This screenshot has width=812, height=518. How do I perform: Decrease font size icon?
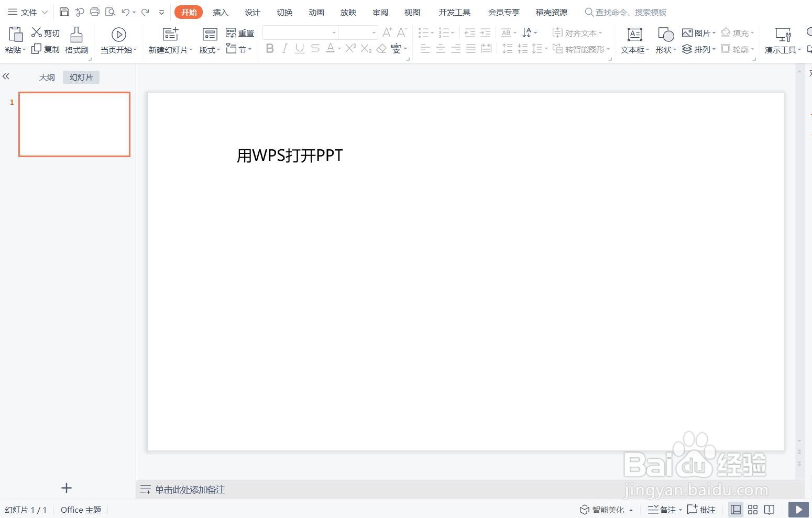(x=402, y=32)
